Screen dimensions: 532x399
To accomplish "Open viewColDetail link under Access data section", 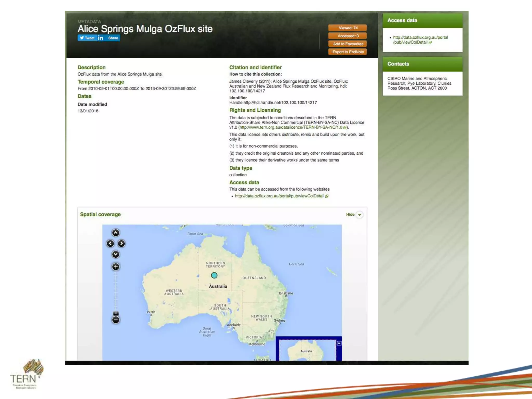I will tap(279, 196).
